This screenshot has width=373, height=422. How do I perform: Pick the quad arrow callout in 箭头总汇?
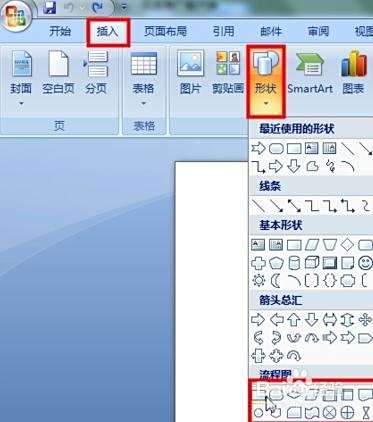(276, 356)
